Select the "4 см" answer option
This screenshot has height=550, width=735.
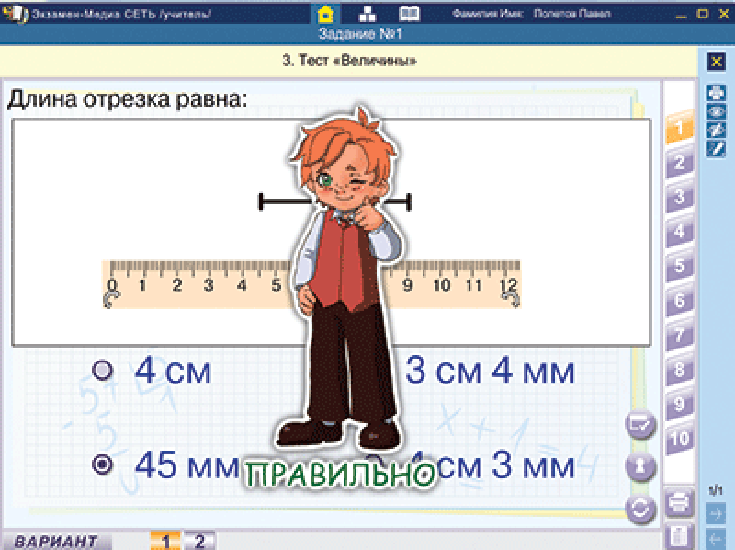pyautogui.click(x=102, y=371)
